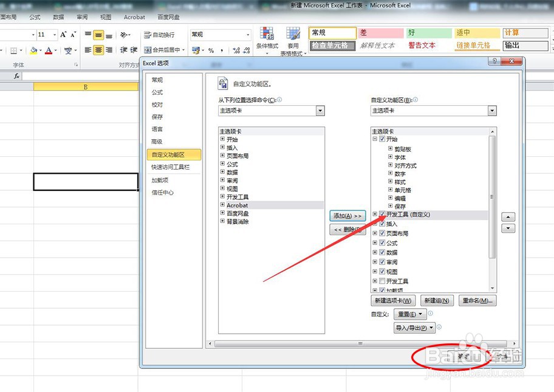This screenshot has width=554, height=392.
Task: Select 信任中心 in options sidebar
Action: click(163, 193)
